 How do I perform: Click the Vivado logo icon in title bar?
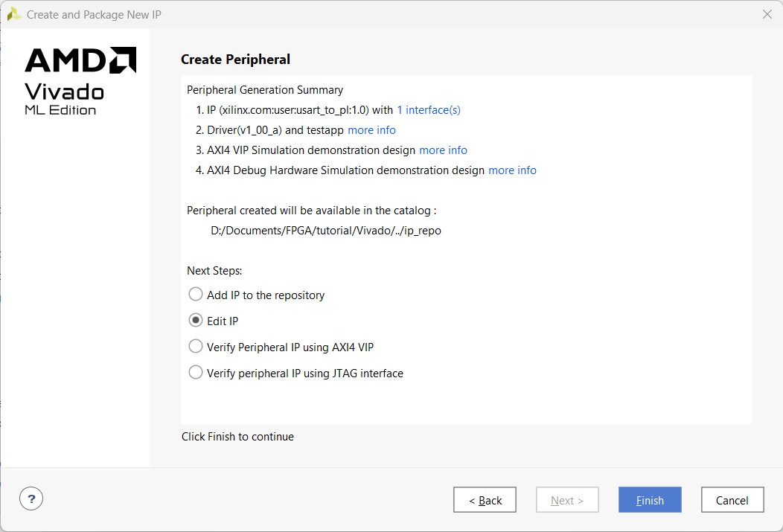click(x=13, y=14)
